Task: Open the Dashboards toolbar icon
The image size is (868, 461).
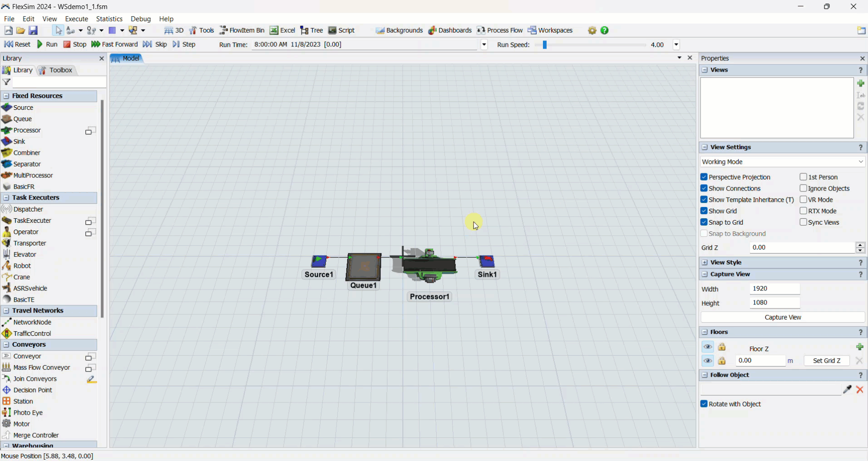Action: (x=450, y=30)
